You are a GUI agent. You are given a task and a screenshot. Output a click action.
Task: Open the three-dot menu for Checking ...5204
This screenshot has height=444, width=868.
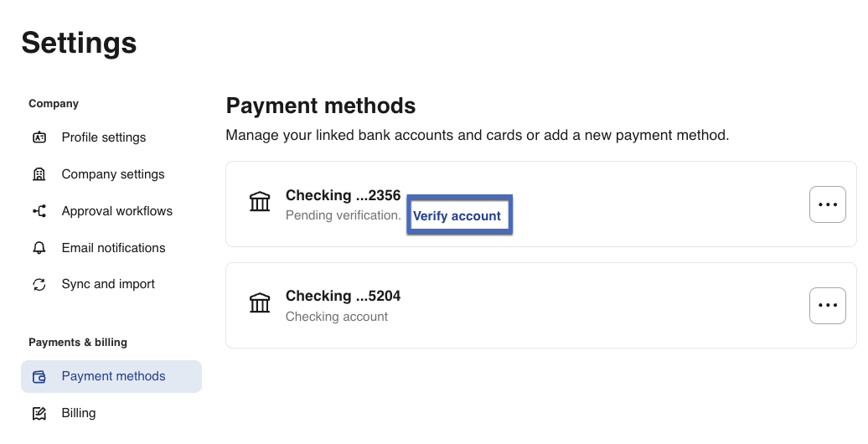[x=827, y=305]
